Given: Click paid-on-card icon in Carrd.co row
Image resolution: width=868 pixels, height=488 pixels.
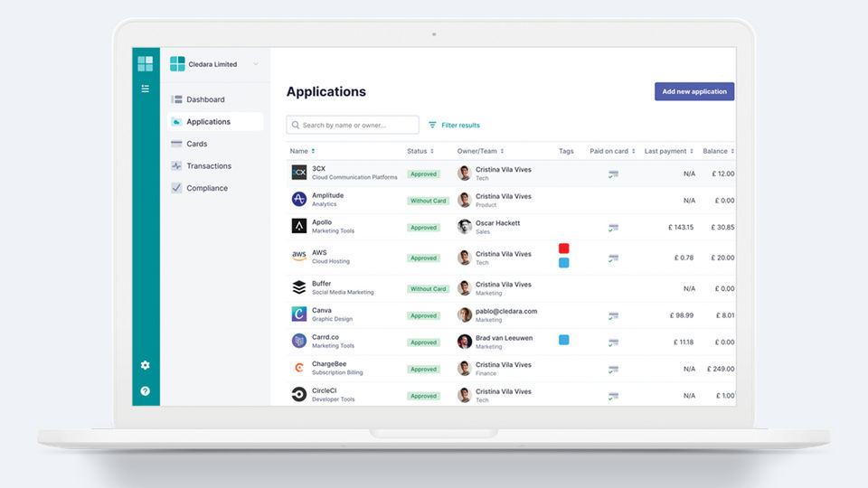Looking at the screenshot, I should coord(613,343).
